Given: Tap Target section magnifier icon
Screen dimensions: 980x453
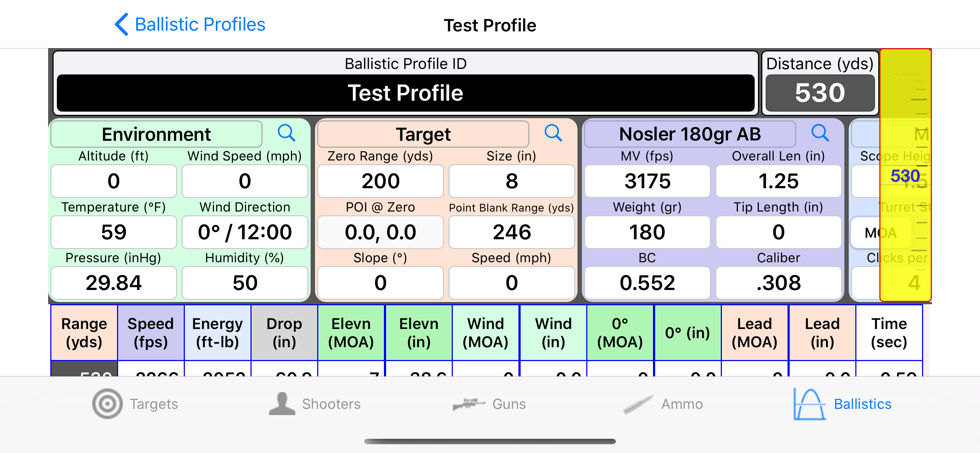Looking at the screenshot, I should pyautogui.click(x=553, y=133).
